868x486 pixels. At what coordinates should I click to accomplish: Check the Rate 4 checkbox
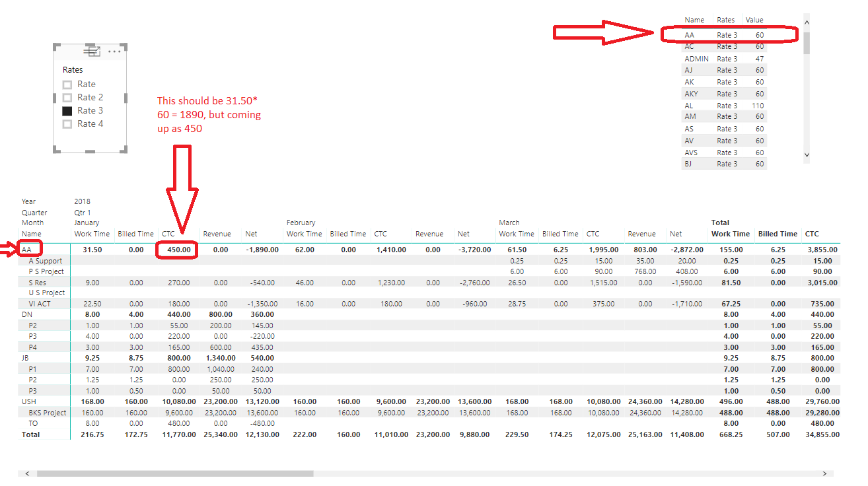(67, 124)
